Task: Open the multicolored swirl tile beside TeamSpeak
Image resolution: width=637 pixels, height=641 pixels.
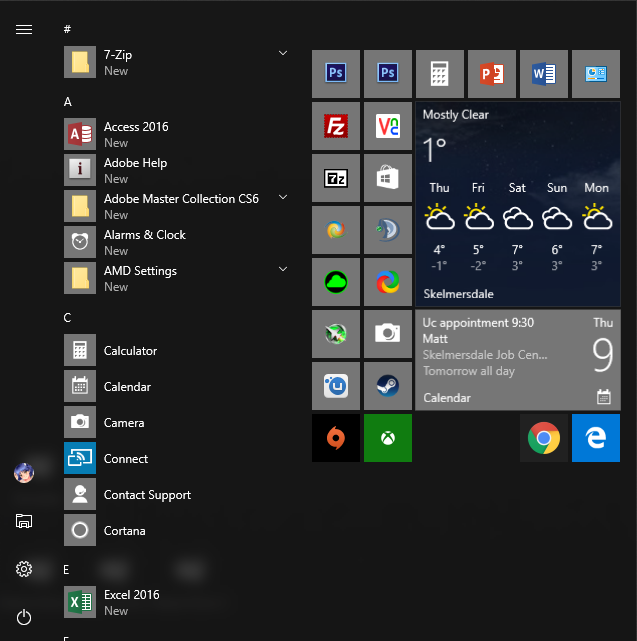Action: click(336, 230)
